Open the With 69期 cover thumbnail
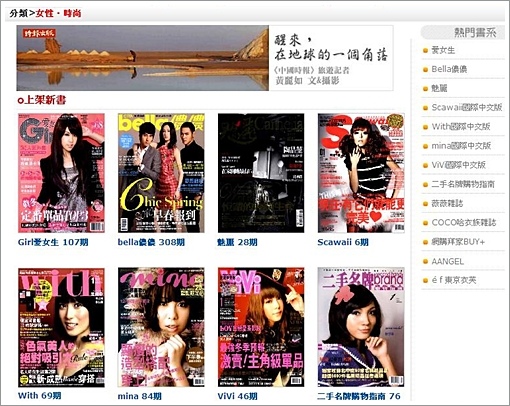This screenshot has height=406, width=510. point(61,327)
